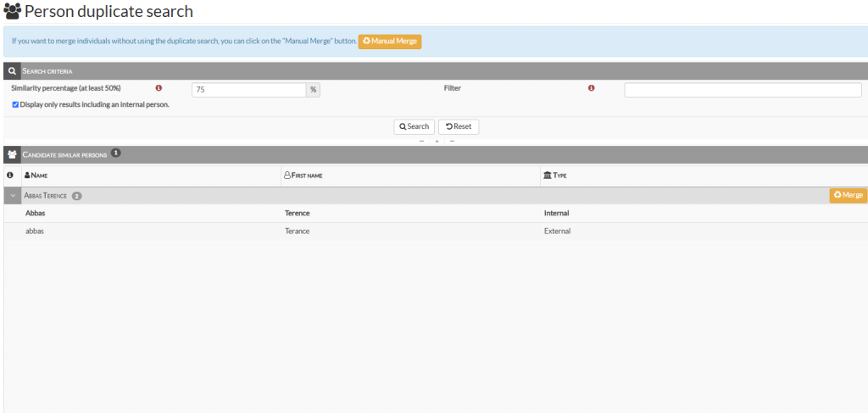Click the Candidate similar persons group icon
The image size is (868, 413).
point(12,154)
